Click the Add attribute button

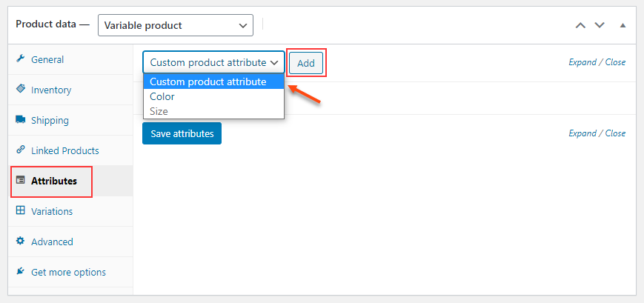pyautogui.click(x=306, y=63)
